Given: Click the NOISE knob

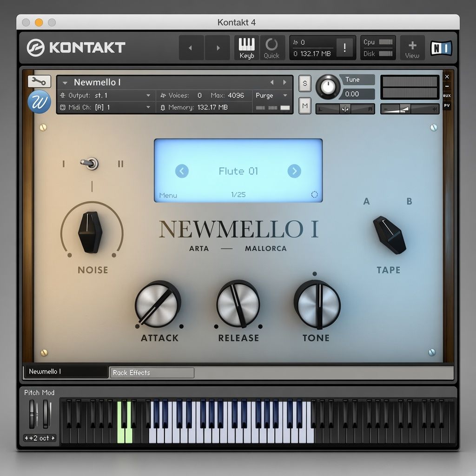Looking at the screenshot, I should click(x=90, y=232).
